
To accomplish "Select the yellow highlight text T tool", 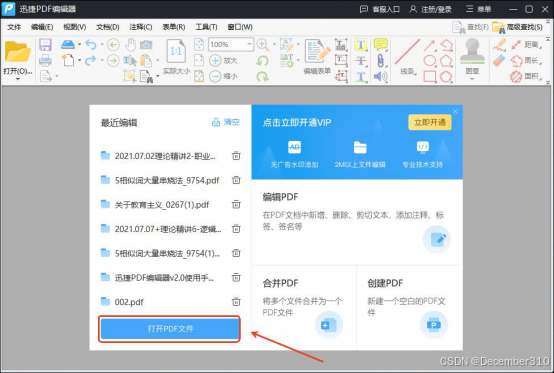I will tap(361, 45).
